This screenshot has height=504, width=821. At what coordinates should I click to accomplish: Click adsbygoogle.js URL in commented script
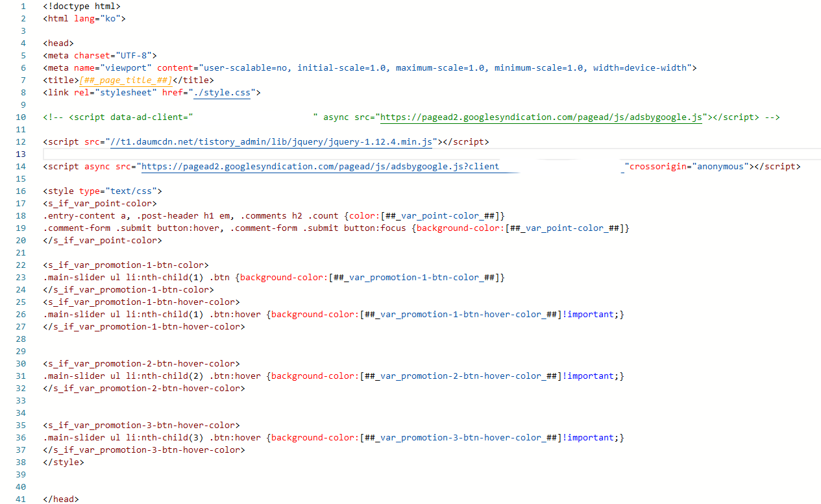[541, 117]
